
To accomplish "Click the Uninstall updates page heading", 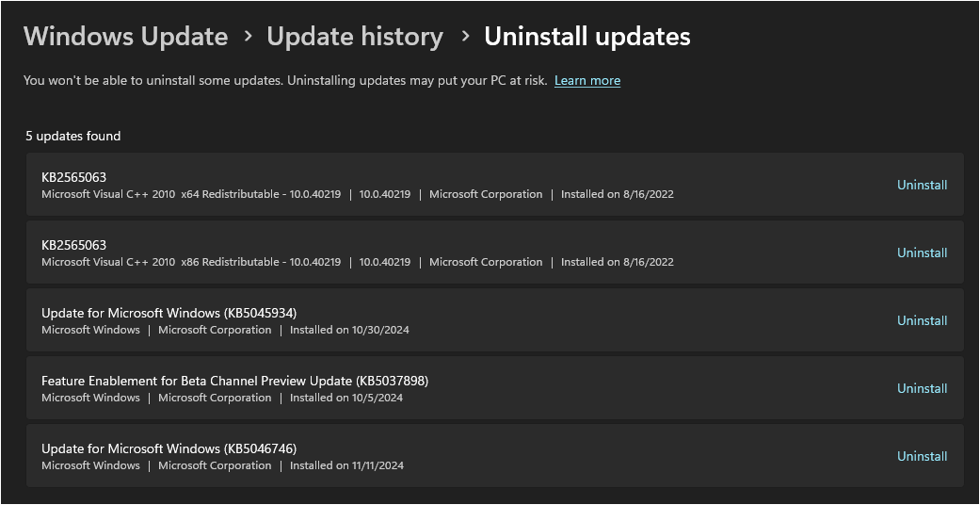I will [x=586, y=37].
